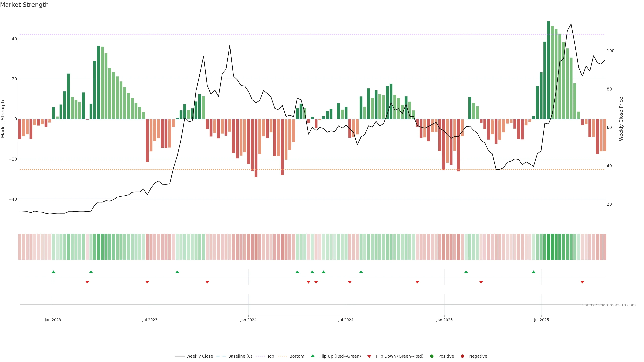
Task: Click flip-up triangle marker just before Jul 2025
Action: click(x=533, y=272)
